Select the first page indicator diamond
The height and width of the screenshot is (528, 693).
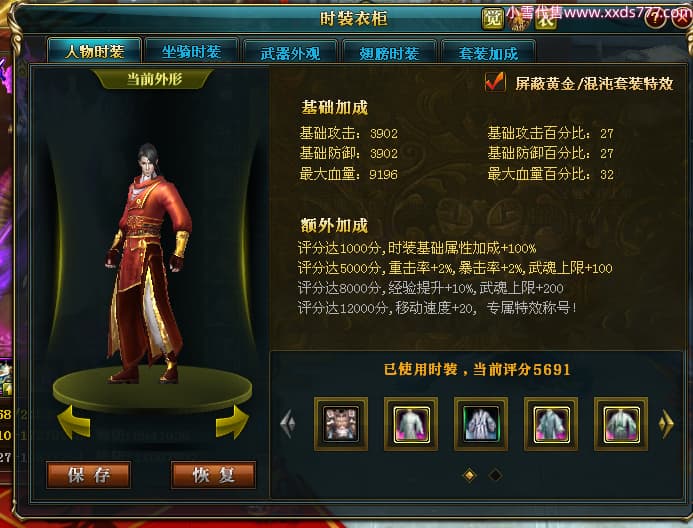coord(469,475)
